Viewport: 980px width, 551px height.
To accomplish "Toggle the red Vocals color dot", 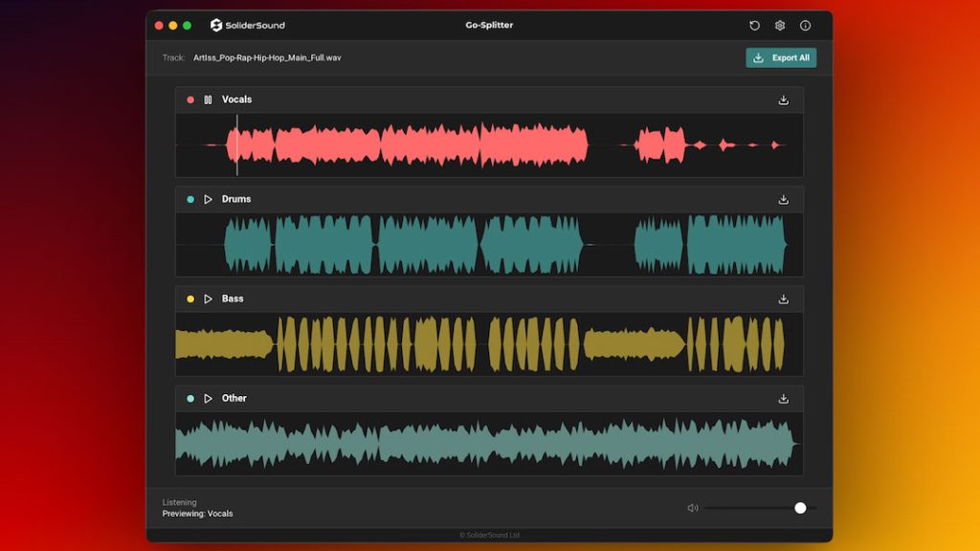I will click(x=190, y=99).
